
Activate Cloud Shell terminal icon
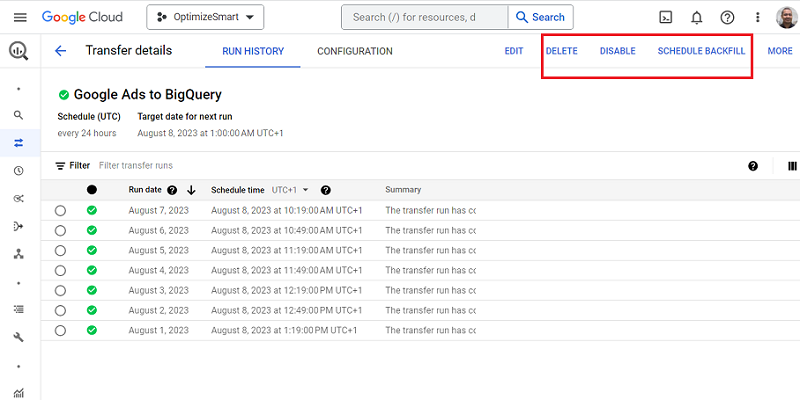coord(665,17)
